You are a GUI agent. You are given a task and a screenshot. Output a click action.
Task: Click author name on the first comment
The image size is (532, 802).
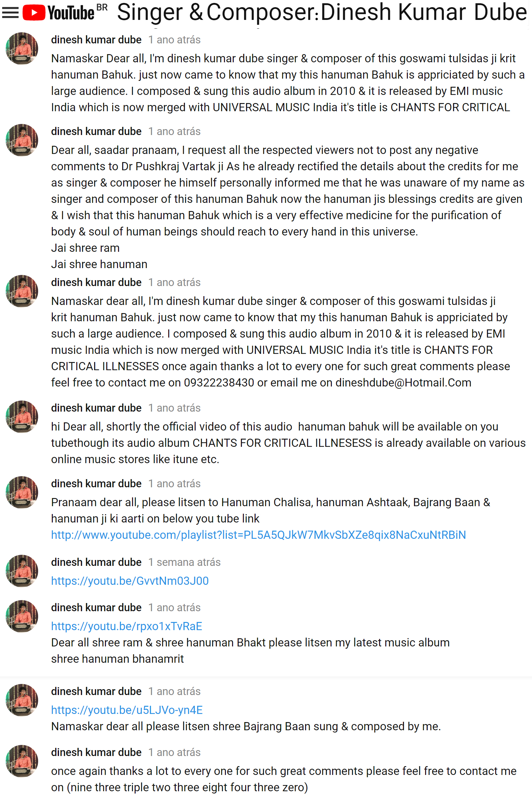pos(96,40)
